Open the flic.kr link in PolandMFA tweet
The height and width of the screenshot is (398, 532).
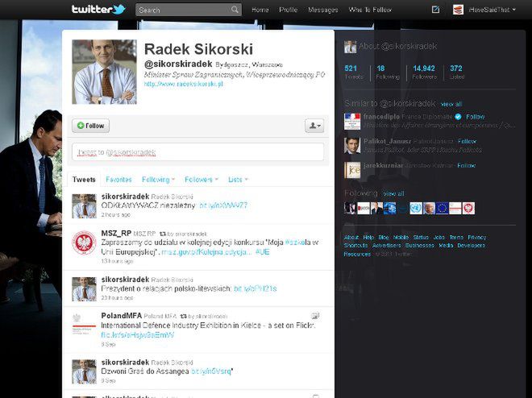pyautogui.click(x=137, y=335)
